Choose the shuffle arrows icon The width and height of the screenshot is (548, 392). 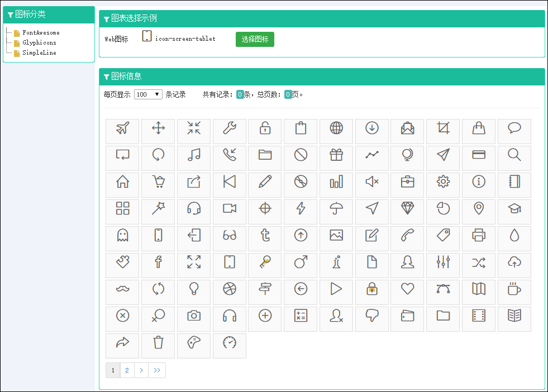point(479,262)
